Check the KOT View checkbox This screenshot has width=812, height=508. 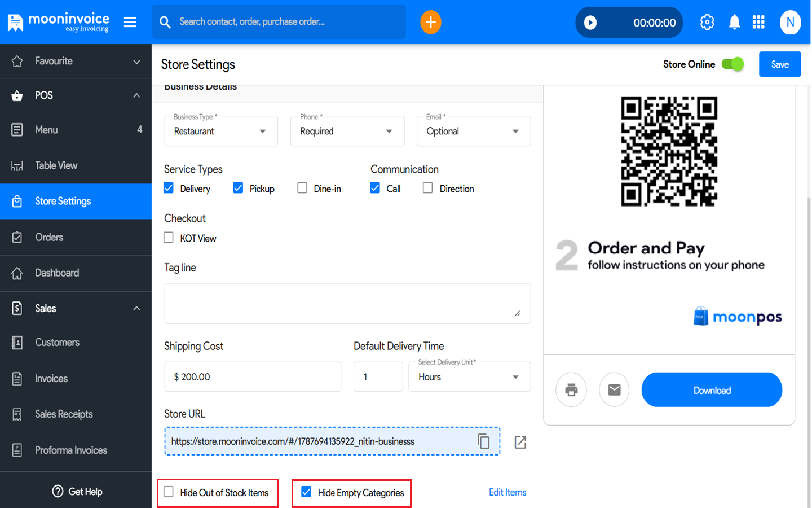[x=169, y=238]
